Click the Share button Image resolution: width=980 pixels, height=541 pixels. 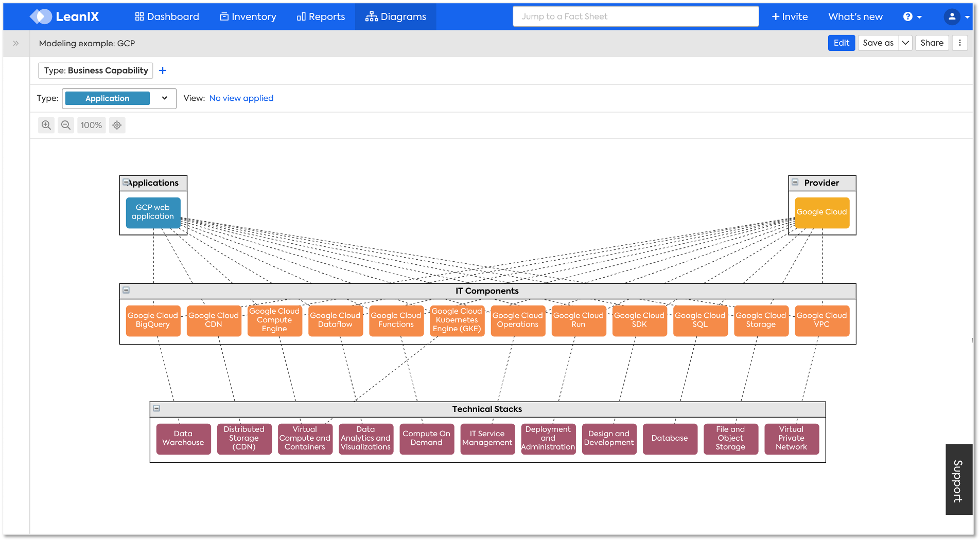(932, 43)
